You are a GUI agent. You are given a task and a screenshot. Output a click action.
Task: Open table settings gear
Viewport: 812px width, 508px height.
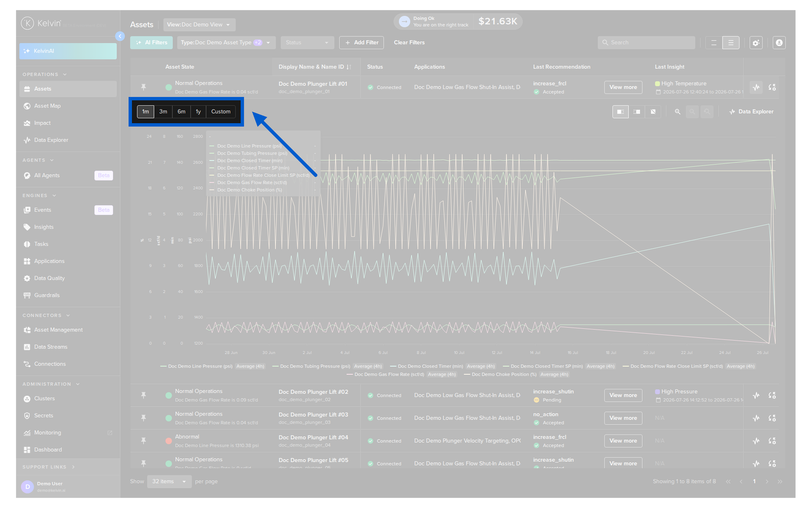(x=756, y=43)
